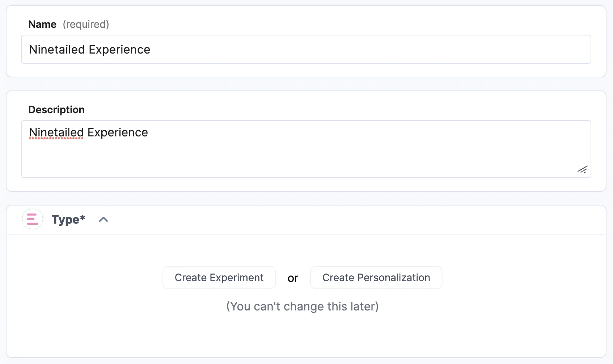Click the Name field label
Screen dimensions: 613x364
point(42,24)
